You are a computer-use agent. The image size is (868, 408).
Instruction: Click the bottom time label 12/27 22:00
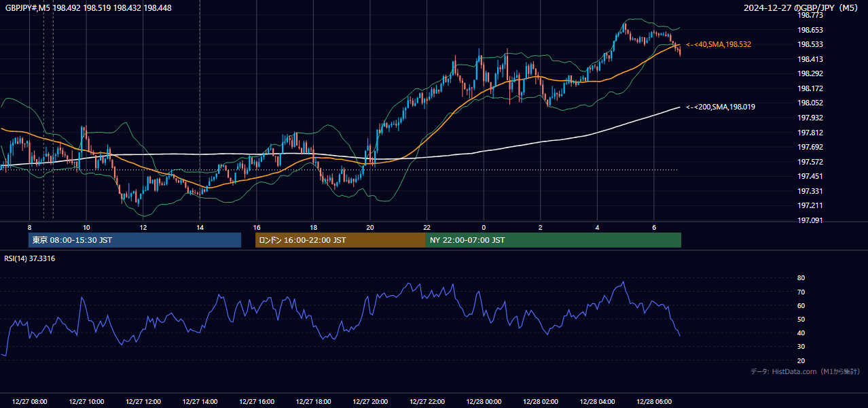coord(427,402)
